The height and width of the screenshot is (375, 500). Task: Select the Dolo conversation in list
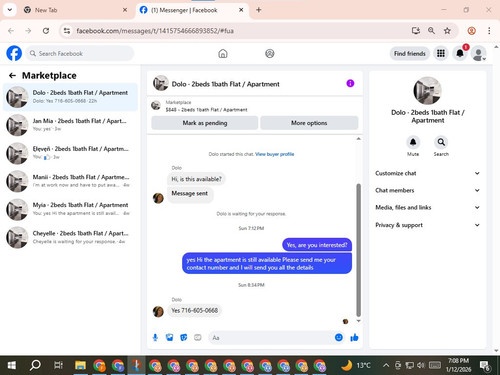[x=70, y=97]
